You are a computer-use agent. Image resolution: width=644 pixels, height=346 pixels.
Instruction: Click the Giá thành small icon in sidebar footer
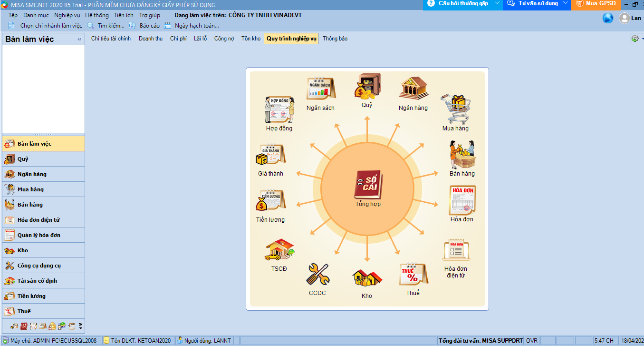coord(14,326)
